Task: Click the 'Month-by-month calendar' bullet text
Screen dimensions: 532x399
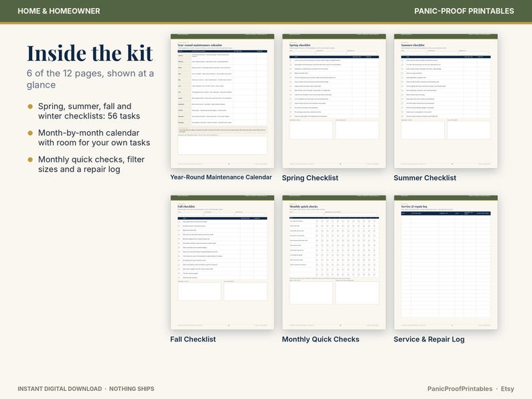Action: click(94, 138)
